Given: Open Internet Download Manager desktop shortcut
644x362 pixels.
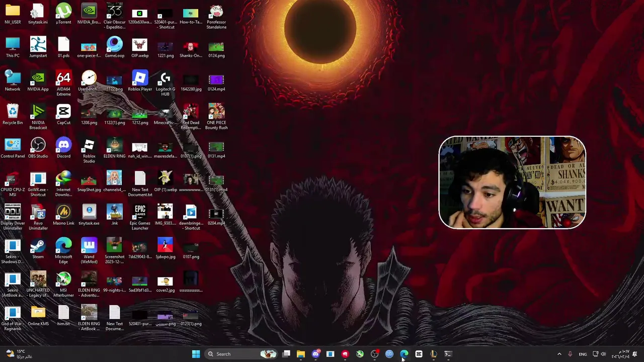Looking at the screenshot, I should tap(63, 184).
